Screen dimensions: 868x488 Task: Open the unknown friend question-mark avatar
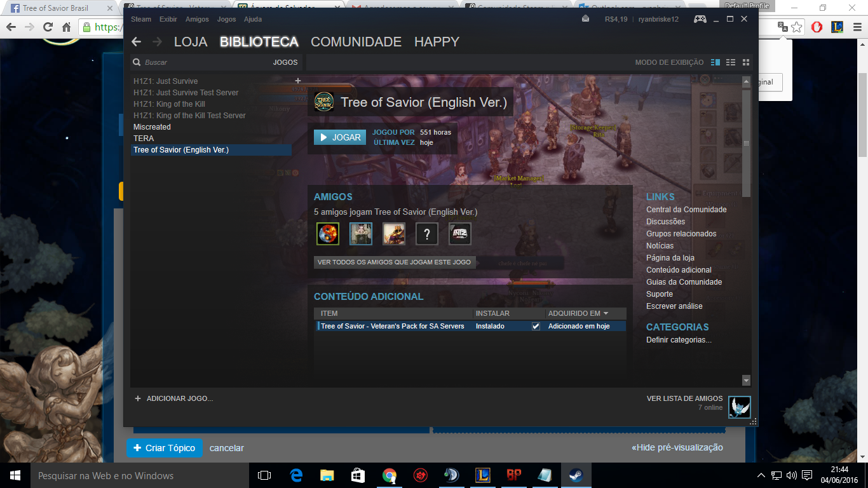tap(427, 234)
